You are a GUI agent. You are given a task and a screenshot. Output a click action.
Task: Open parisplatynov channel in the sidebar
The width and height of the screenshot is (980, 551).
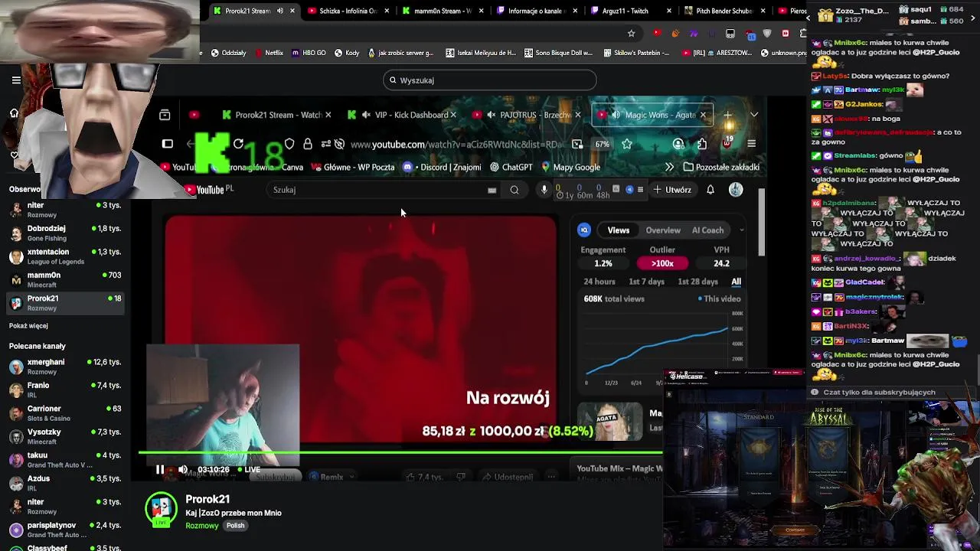pos(65,530)
